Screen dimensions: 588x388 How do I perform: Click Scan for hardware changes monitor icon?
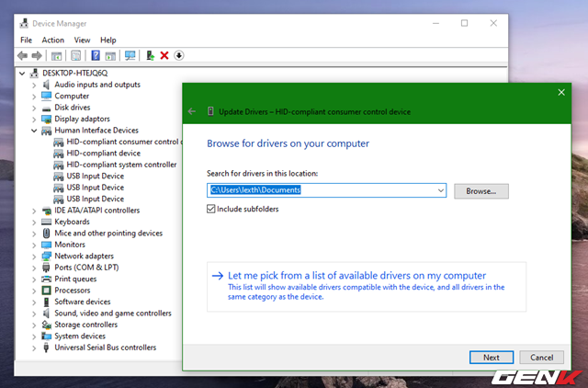pos(130,56)
